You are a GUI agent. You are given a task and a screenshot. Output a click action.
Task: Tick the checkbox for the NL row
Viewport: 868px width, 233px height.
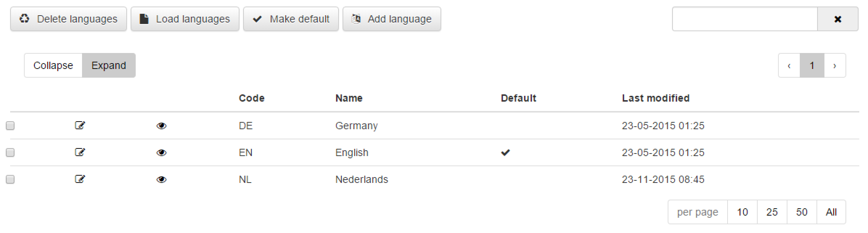click(x=10, y=179)
